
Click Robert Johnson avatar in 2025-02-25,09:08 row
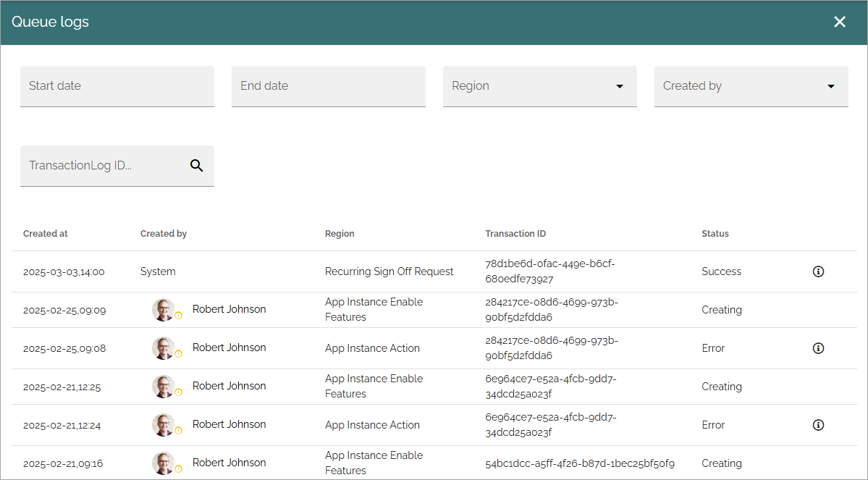pyautogui.click(x=164, y=348)
